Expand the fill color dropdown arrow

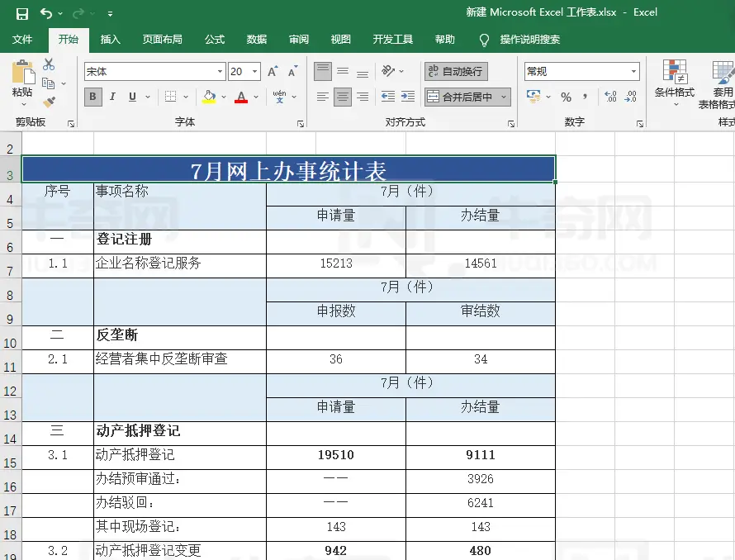pos(224,97)
